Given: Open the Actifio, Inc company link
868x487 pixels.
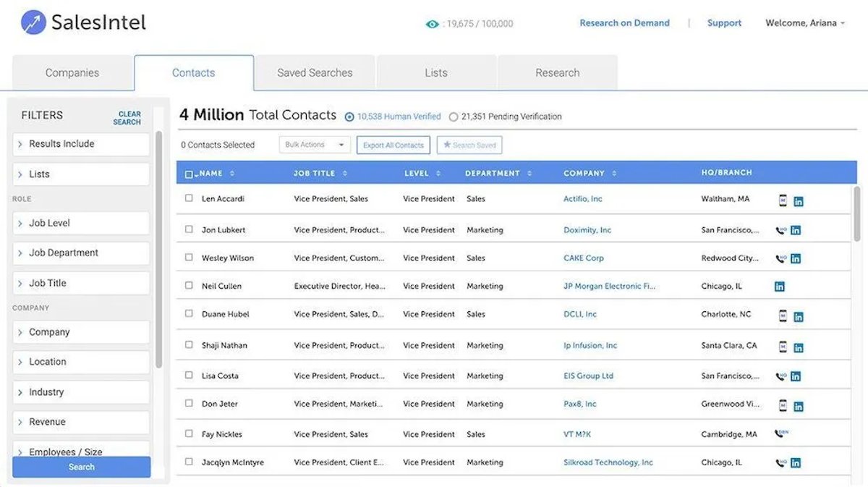Looking at the screenshot, I should pyautogui.click(x=582, y=199).
